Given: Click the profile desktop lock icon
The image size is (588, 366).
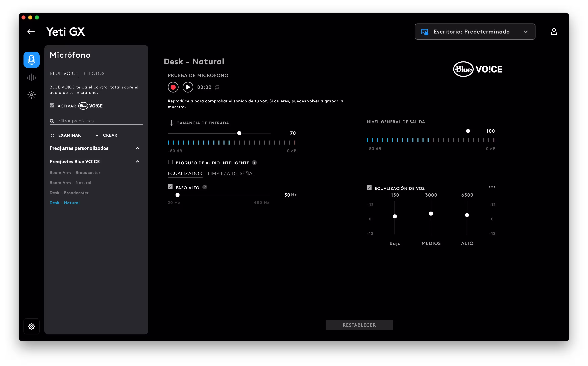Looking at the screenshot, I should (425, 32).
